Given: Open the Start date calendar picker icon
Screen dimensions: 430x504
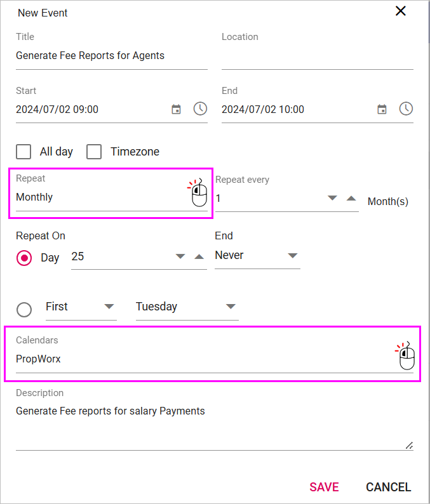Looking at the screenshot, I should click(176, 109).
